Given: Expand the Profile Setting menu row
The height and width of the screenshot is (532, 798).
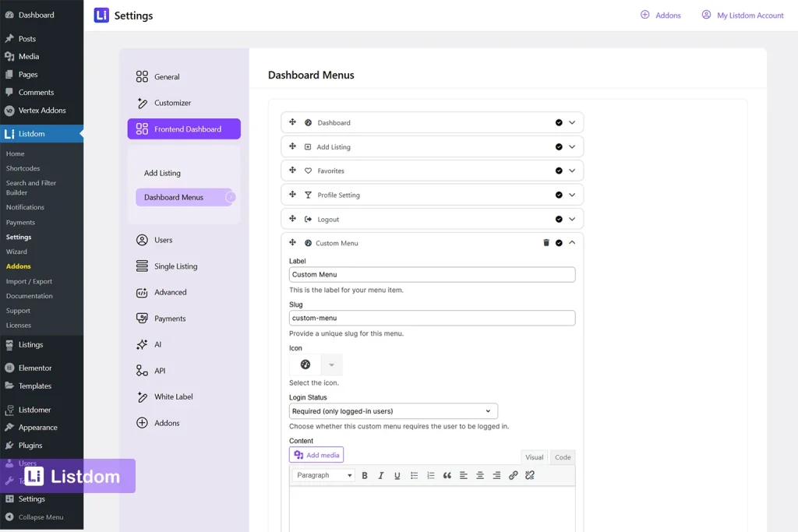Looking at the screenshot, I should (572, 195).
